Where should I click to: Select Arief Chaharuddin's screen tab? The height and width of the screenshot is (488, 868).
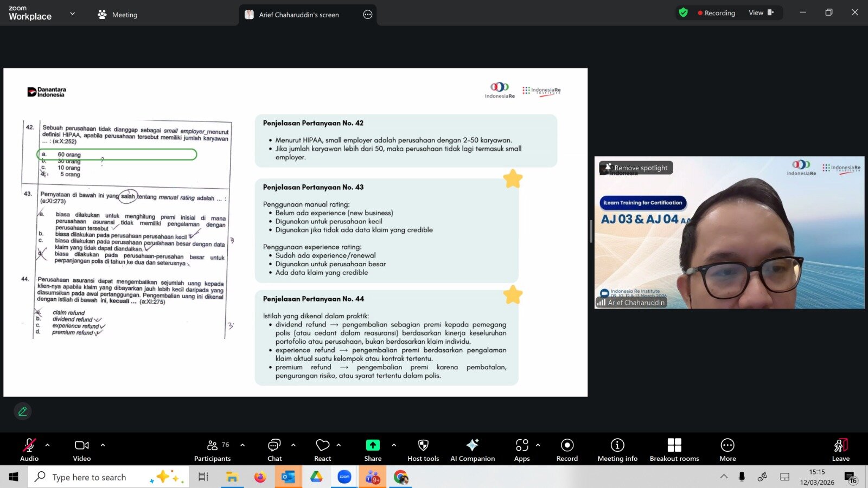click(x=298, y=15)
